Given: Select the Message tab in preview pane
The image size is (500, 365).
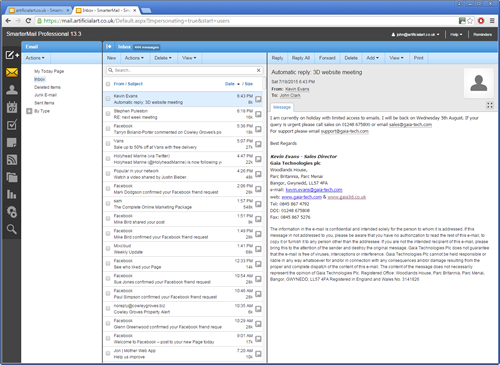Looking at the screenshot, I should tap(282, 107).
